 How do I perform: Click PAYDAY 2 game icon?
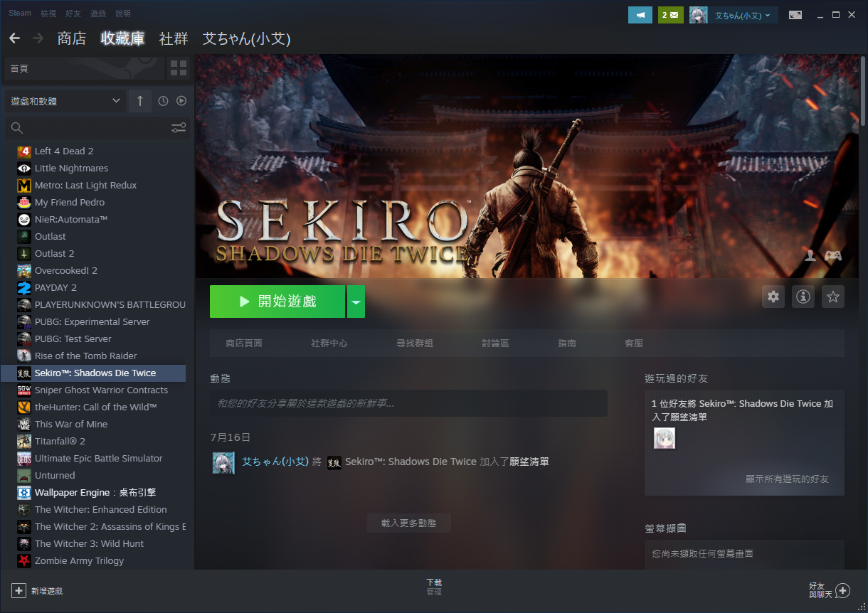tap(24, 288)
